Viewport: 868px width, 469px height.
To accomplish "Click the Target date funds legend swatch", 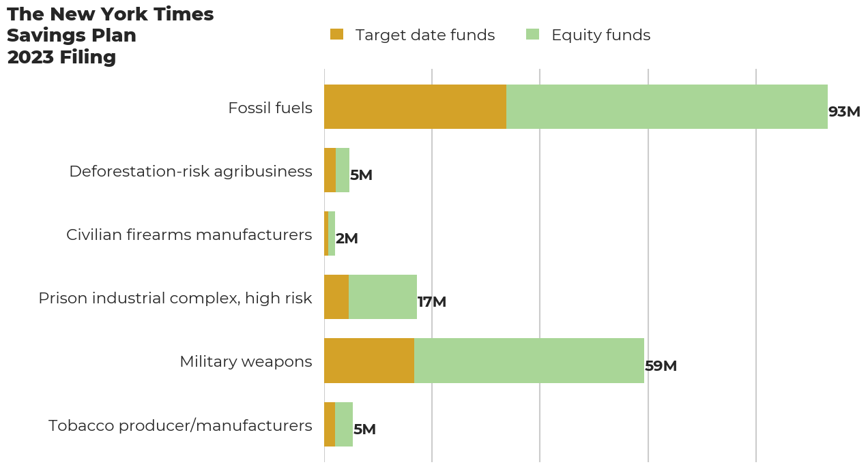I will click(336, 34).
